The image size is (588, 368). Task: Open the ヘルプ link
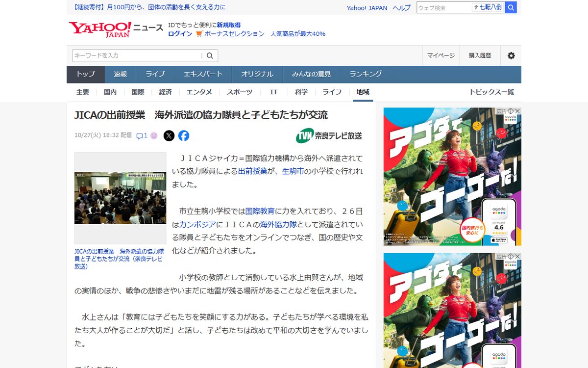coord(402,8)
